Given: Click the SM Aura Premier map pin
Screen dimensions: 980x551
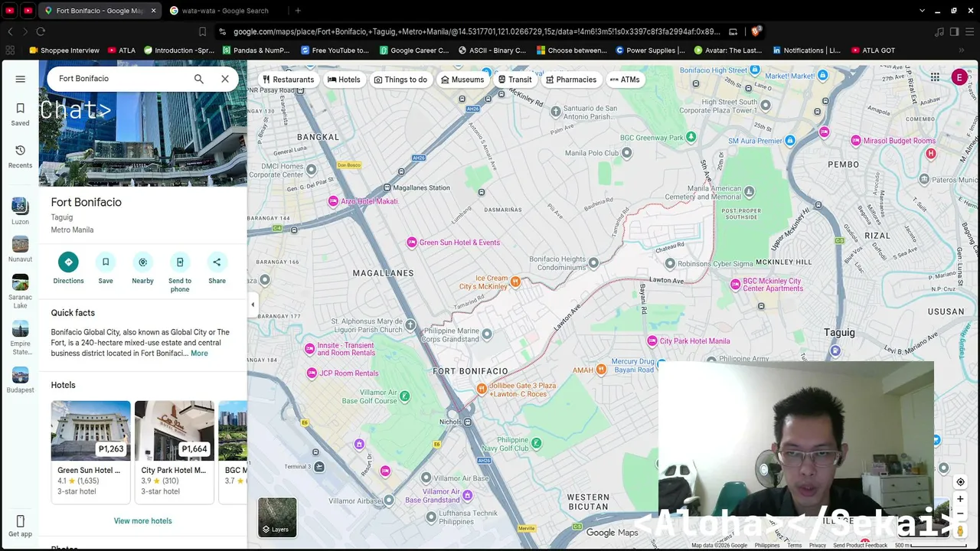Looking at the screenshot, I should pos(790,141).
